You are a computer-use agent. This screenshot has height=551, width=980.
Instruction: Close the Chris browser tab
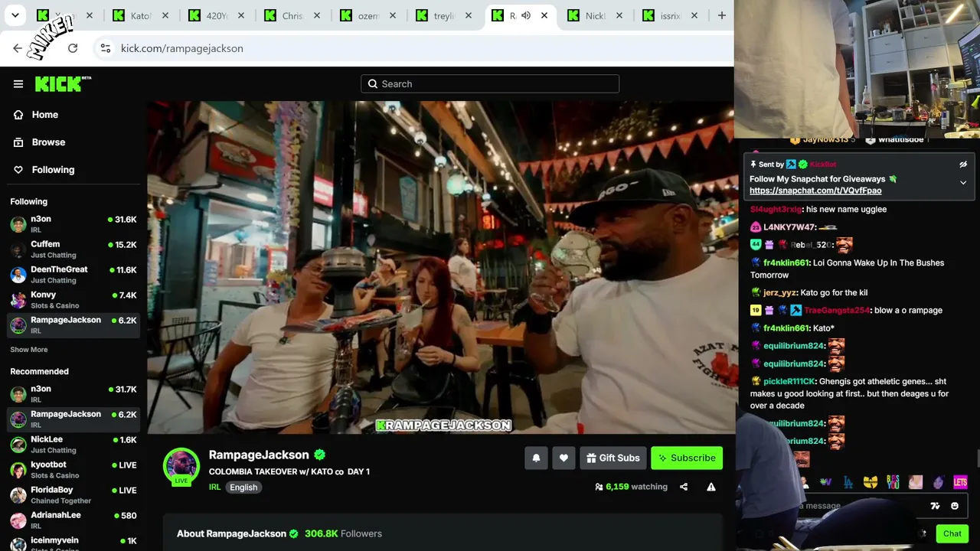coord(316,15)
